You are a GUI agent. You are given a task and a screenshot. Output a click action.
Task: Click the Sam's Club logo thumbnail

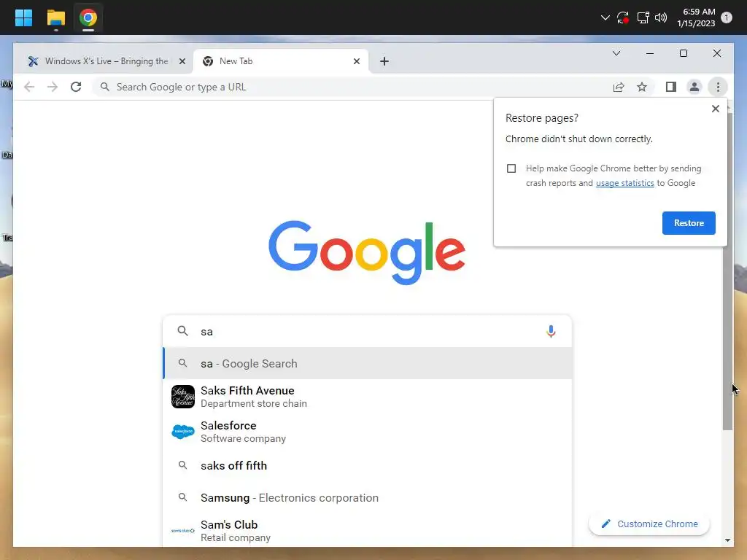183,531
